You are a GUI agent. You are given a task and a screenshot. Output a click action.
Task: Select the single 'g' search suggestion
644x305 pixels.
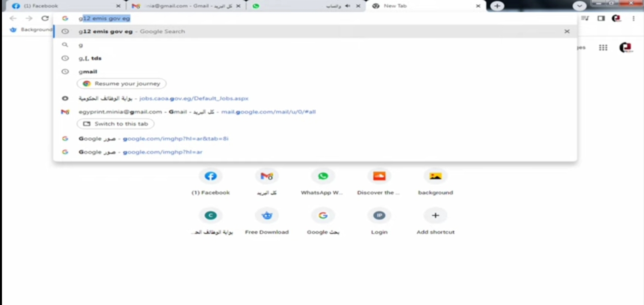coord(315,45)
